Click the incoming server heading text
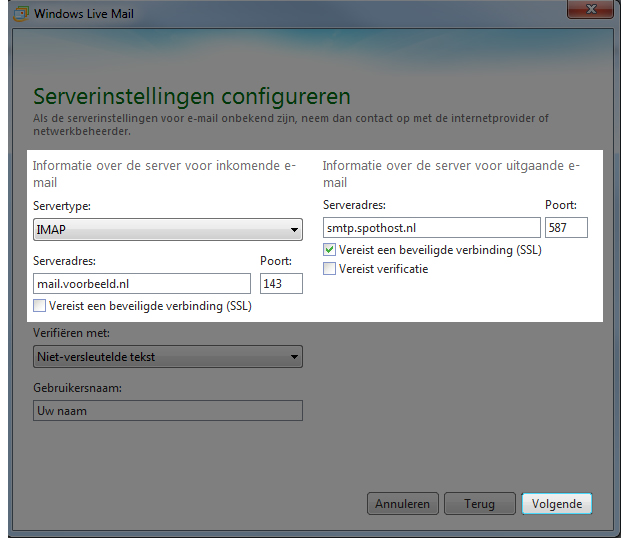The height and width of the screenshot is (538, 627). [164, 174]
